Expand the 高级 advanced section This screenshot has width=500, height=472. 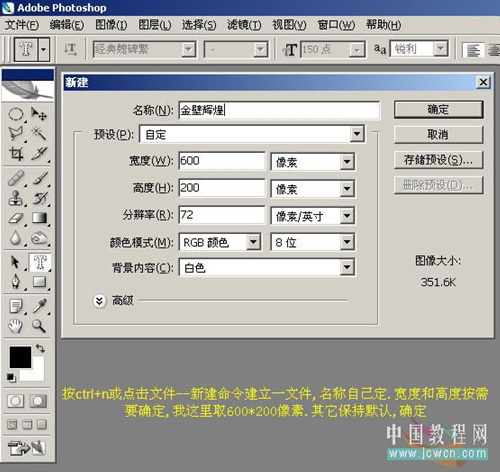(99, 301)
